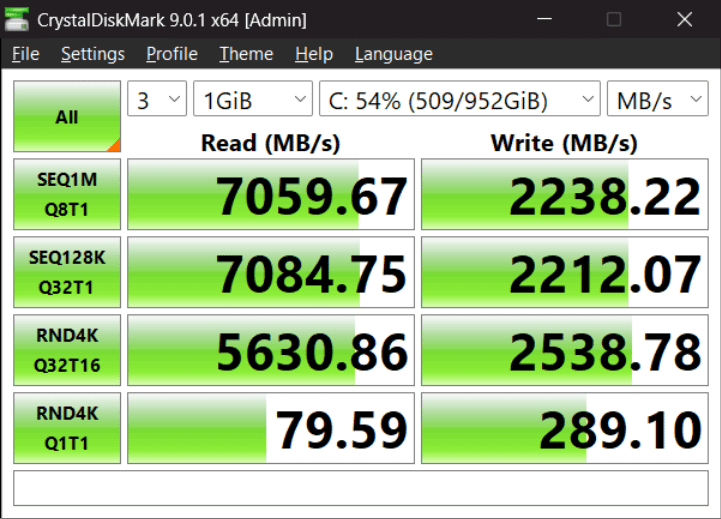
Task: Click SEQ1M write result 2238.22
Action: [565, 194]
